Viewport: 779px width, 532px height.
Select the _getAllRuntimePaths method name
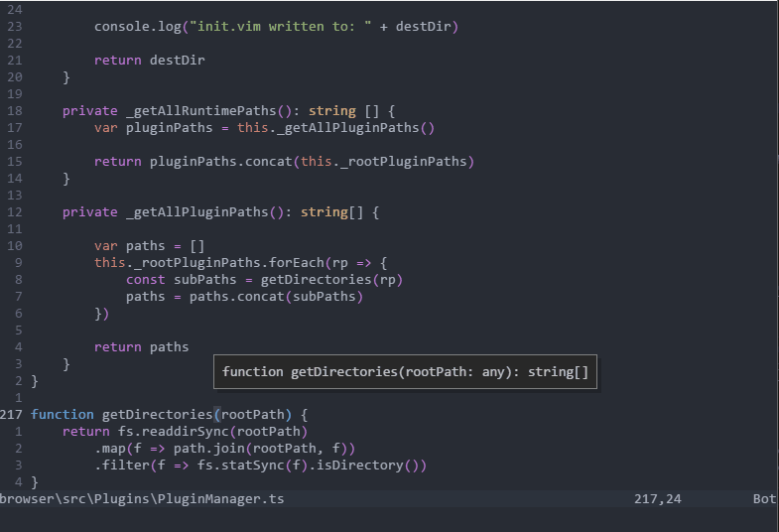(x=200, y=111)
